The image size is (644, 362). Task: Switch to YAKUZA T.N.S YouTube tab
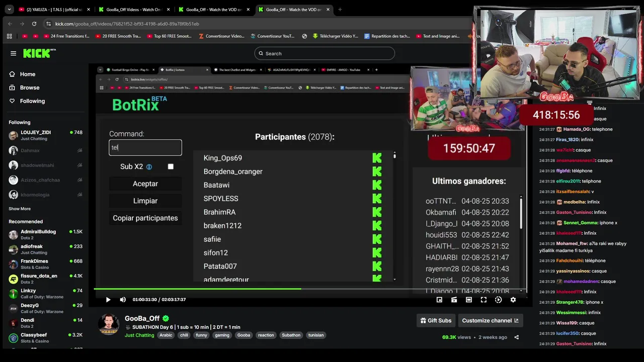coord(53,10)
